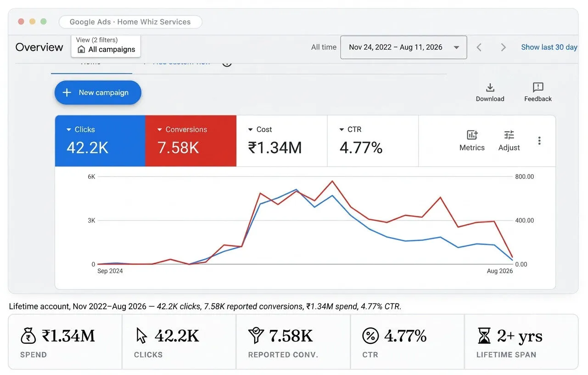This screenshot has height=375, width=588.
Task: Click the All time label
Action: tap(324, 47)
